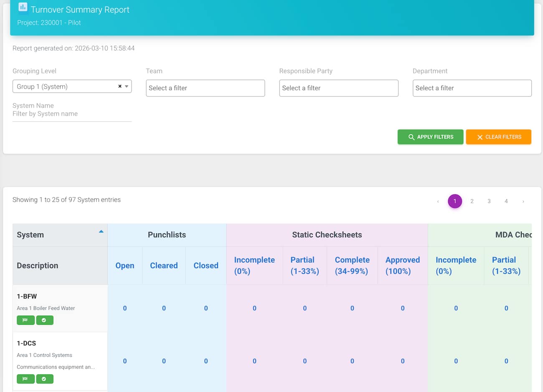Switch to page 4 of system entries
Screen dimensions: 543x392
point(506,201)
